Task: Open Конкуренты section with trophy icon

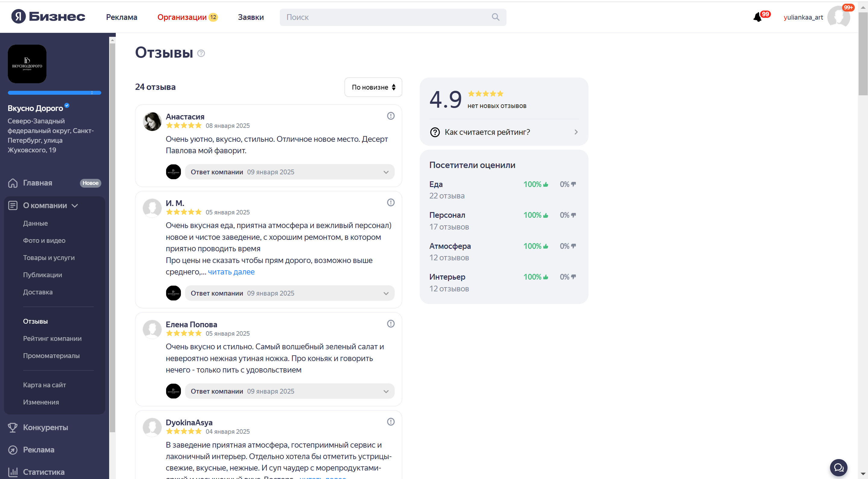Action: pyautogui.click(x=45, y=427)
